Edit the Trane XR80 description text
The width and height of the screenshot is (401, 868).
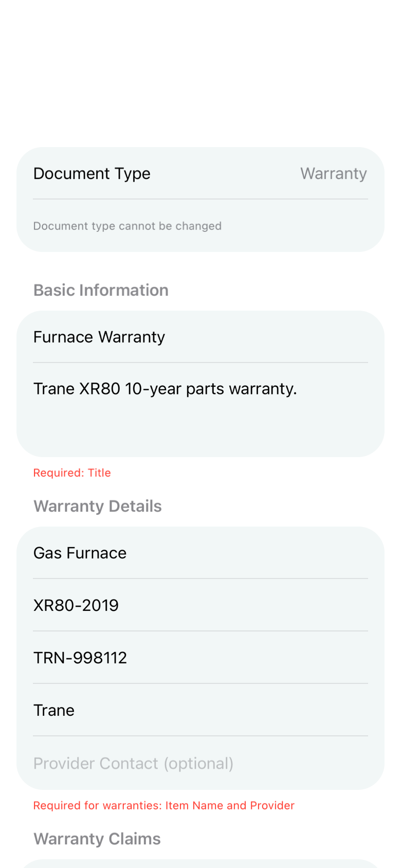coord(165,389)
